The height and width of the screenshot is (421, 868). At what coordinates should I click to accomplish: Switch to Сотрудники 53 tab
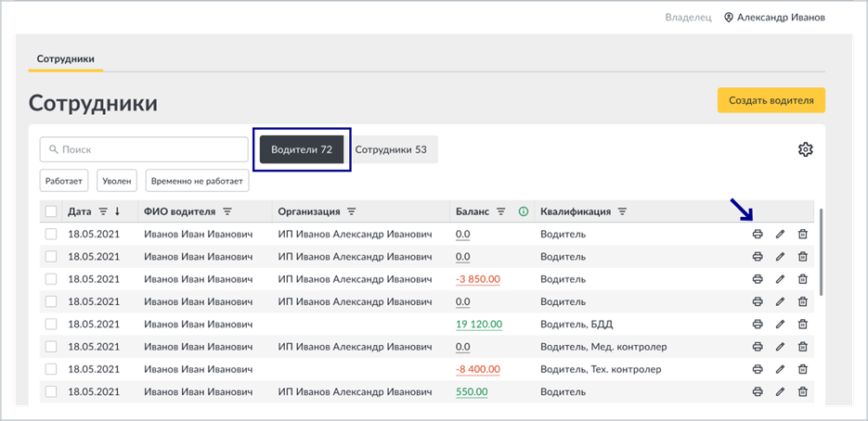pyautogui.click(x=392, y=149)
